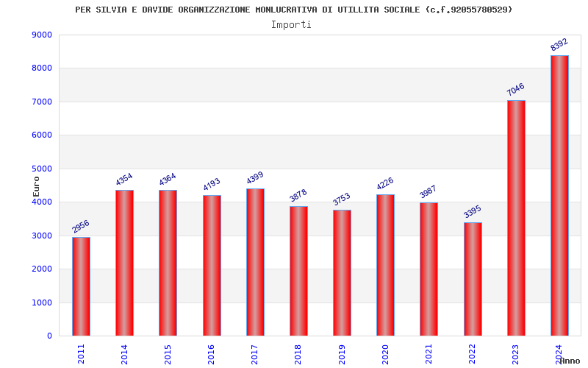This screenshot has height=368, width=588.
Task: Click the x-axis year label 2017
Action: [254, 354]
